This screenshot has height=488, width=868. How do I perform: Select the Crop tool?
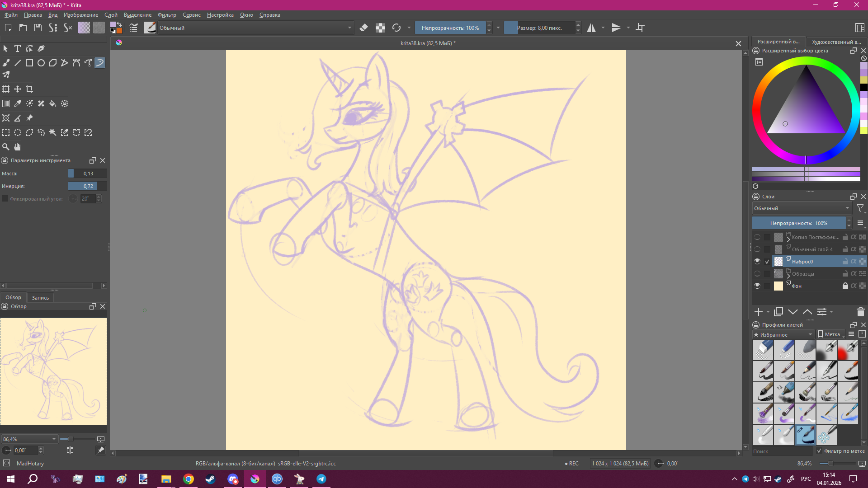[29, 89]
